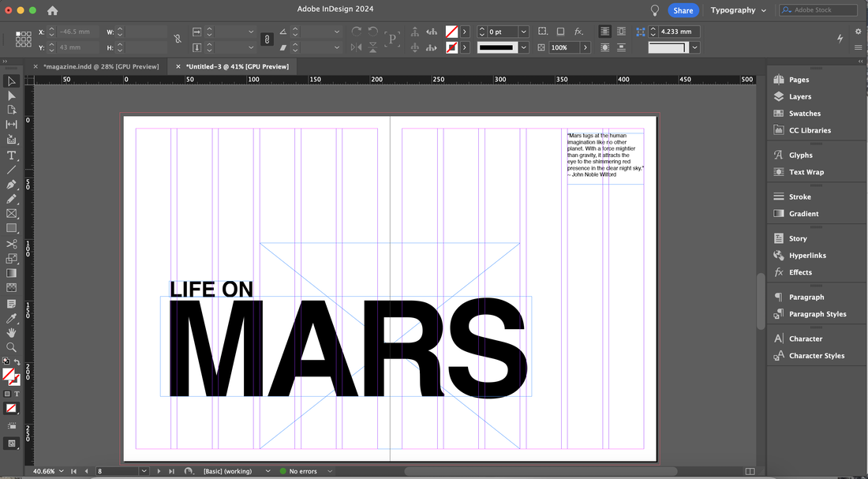Click the fill/stroke swatch in the toolbox
The width and height of the screenshot is (868, 479).
[x=10, y=376]
